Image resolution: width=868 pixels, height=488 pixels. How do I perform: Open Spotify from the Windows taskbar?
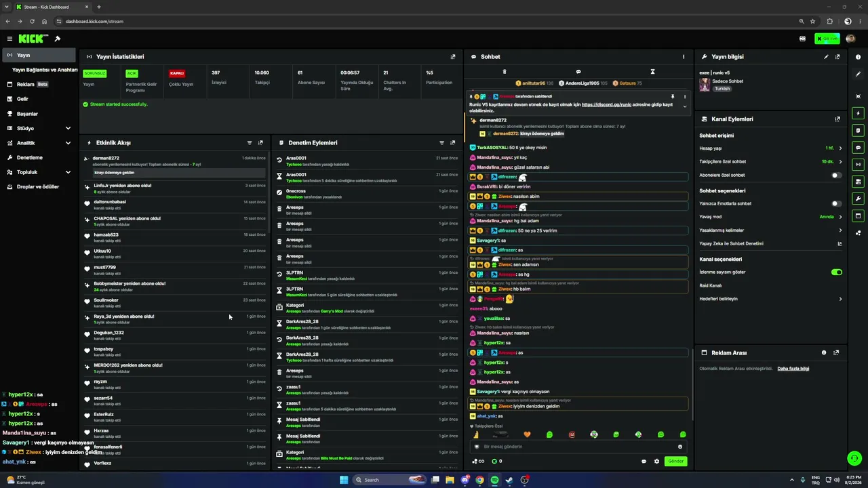pyautogui.click(x=494, y=480)
